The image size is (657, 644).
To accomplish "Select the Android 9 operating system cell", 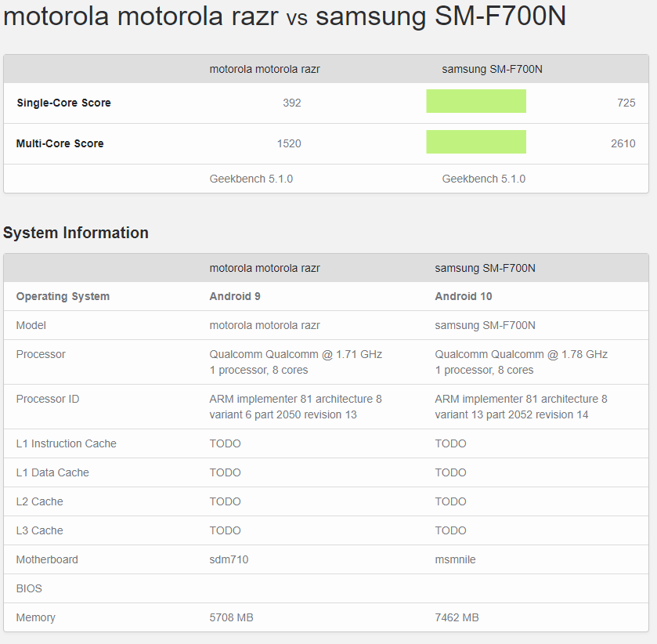I will tap(236, 296).
